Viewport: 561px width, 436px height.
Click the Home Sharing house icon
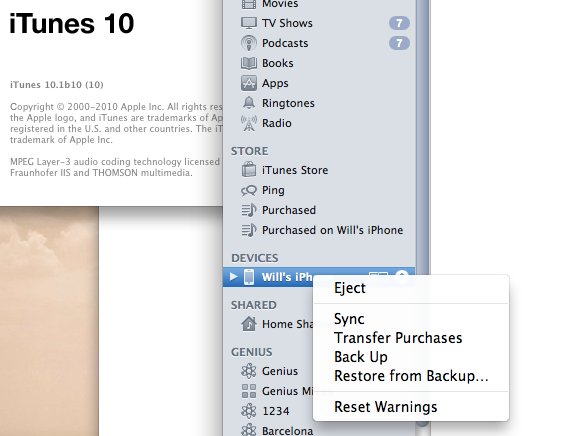[x=249, y=324]
